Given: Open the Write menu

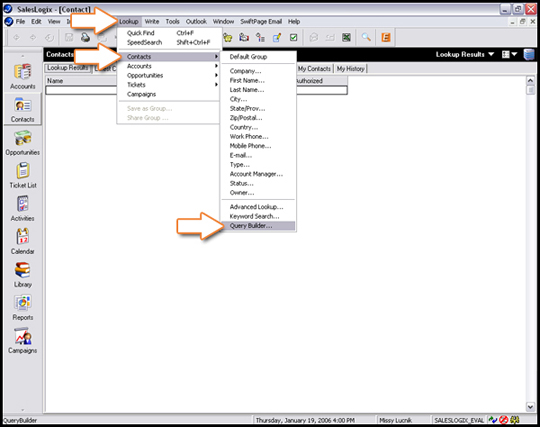Looking at the screenshot, I should coord(152,21).
